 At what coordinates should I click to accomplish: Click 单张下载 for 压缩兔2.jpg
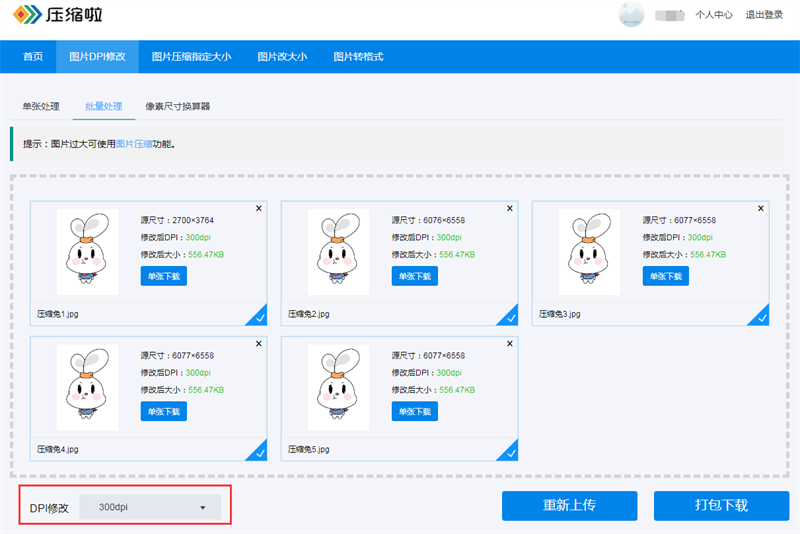[415, 276]
